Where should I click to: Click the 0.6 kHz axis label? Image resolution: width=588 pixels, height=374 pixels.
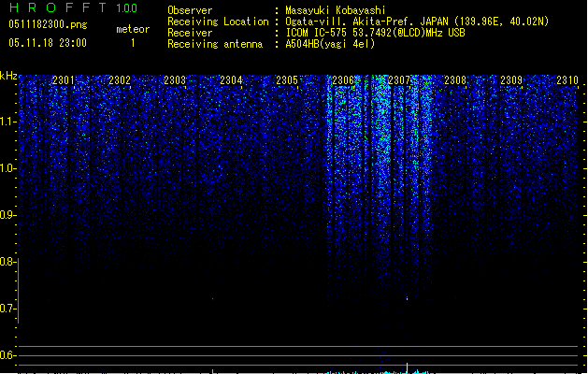tap(7, 355)
